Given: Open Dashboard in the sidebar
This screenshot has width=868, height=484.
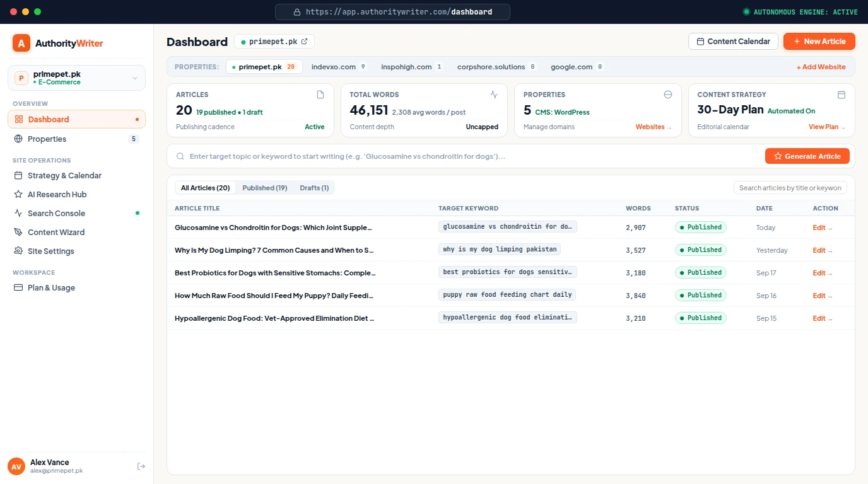Looking at the screenshot, I should 76,119.
